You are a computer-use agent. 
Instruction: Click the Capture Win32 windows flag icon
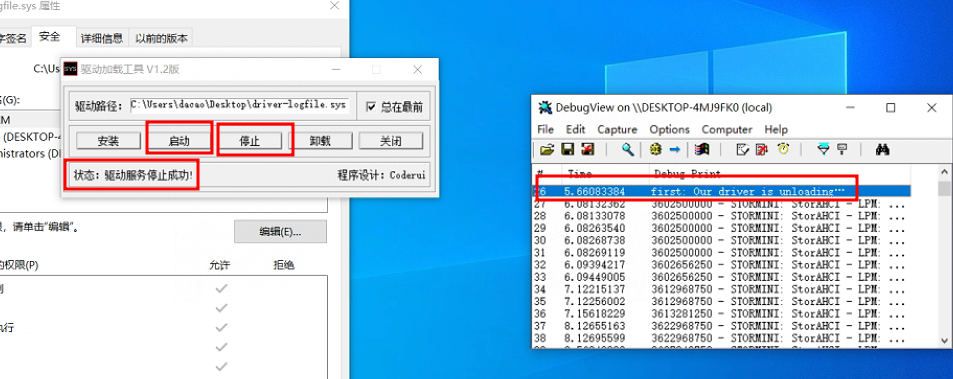pyautogui.click(x=701, y=149)
